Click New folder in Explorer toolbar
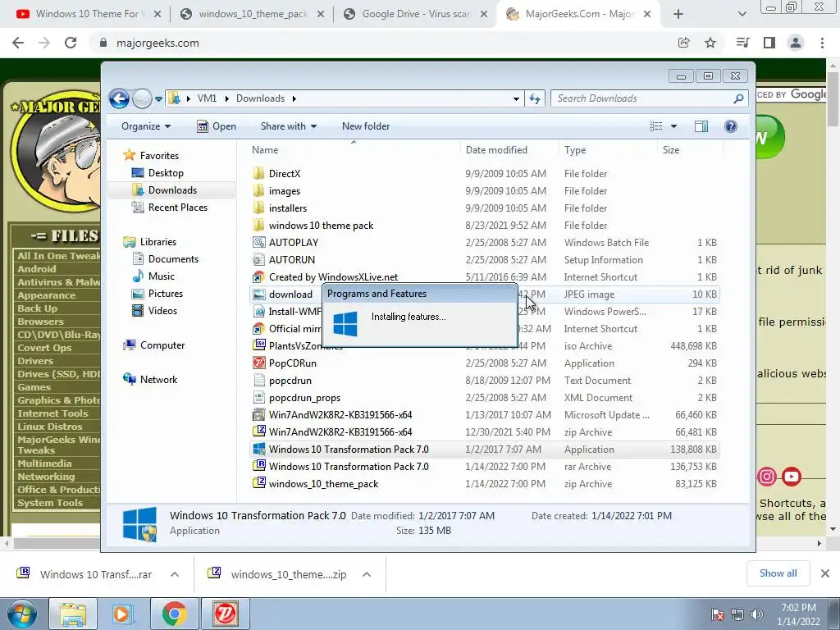 (366, 126)
